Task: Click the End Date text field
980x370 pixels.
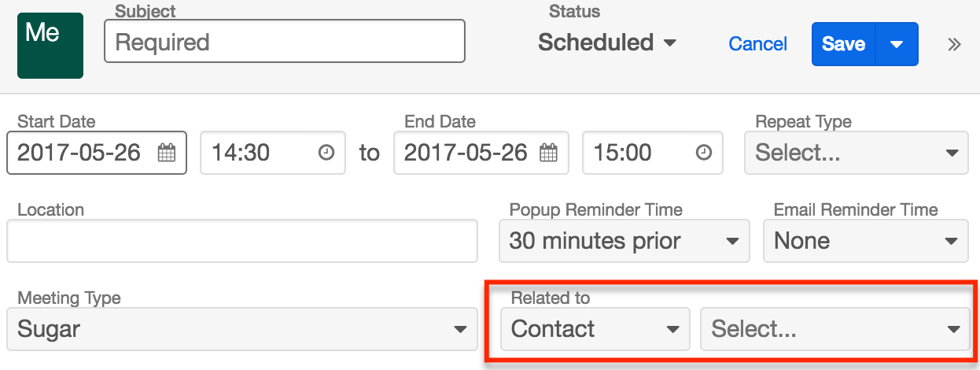Action: coord(466,153)
